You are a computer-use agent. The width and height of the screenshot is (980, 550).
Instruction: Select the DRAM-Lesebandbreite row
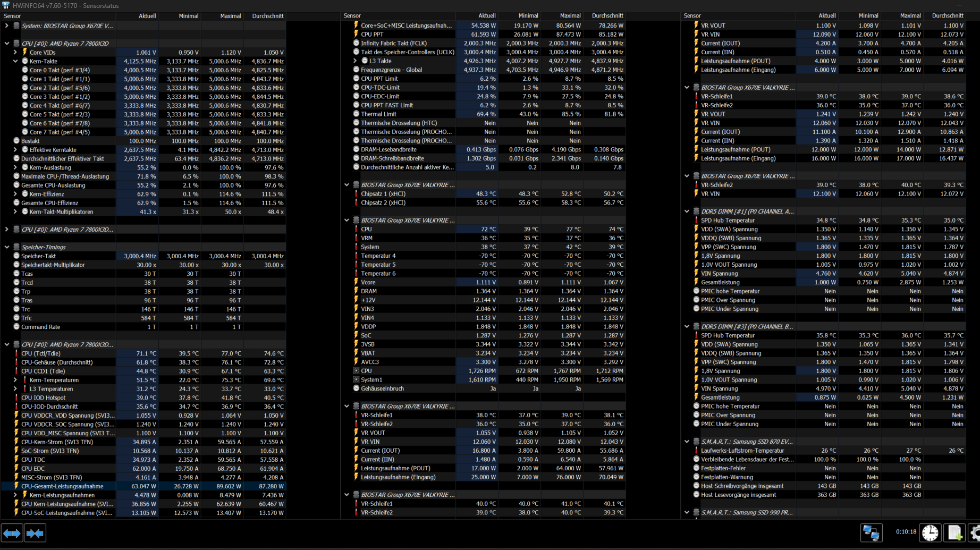click(483, 149)
